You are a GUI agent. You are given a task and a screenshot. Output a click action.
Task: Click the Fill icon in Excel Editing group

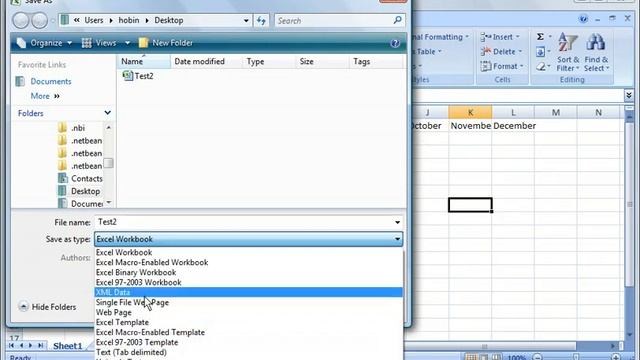pyautogui.click(x=540, y=52)
